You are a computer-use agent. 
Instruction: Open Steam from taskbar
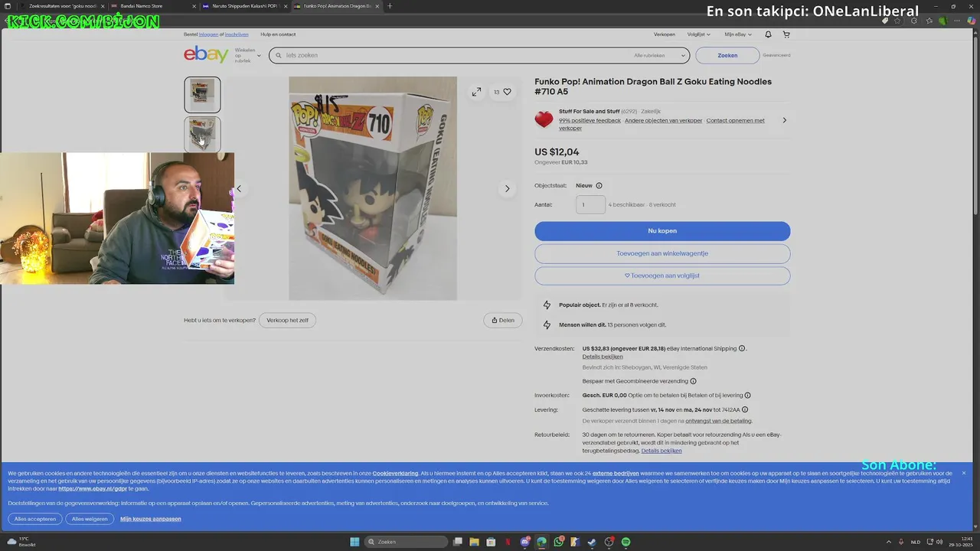click(592, 542)
